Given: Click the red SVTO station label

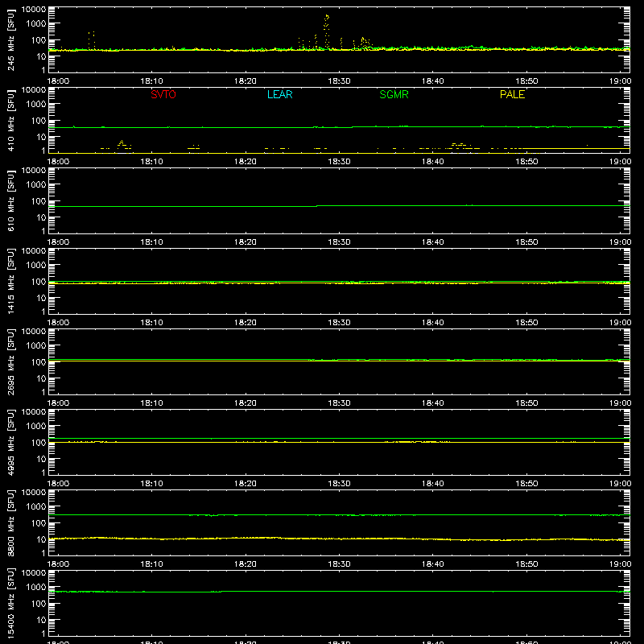Looking at the screenshot, I should (x=163, y=94).
